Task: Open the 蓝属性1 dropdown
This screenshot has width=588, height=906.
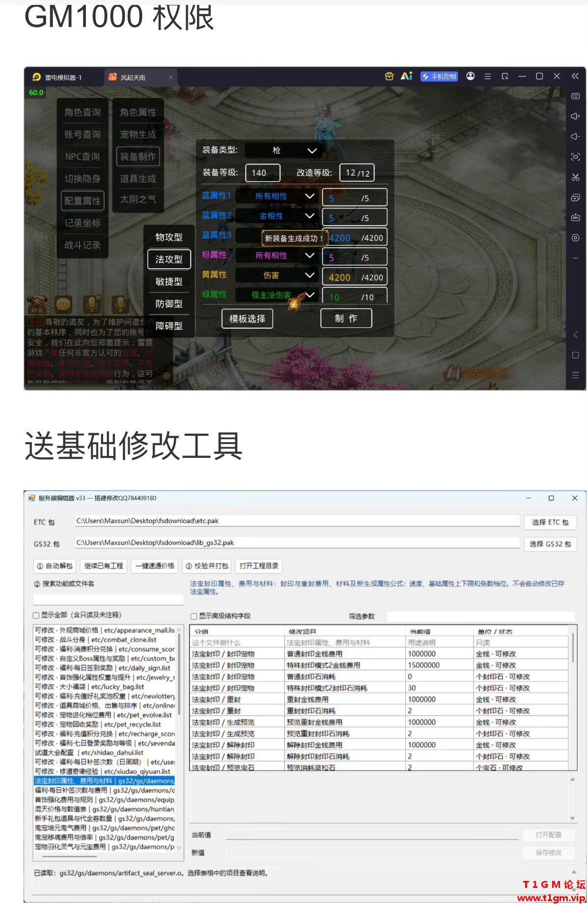Action: click(277, 196)
